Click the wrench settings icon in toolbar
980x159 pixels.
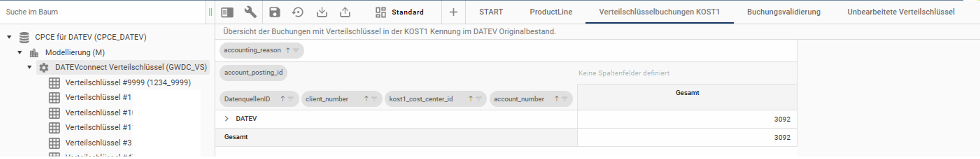click(250, 12)
